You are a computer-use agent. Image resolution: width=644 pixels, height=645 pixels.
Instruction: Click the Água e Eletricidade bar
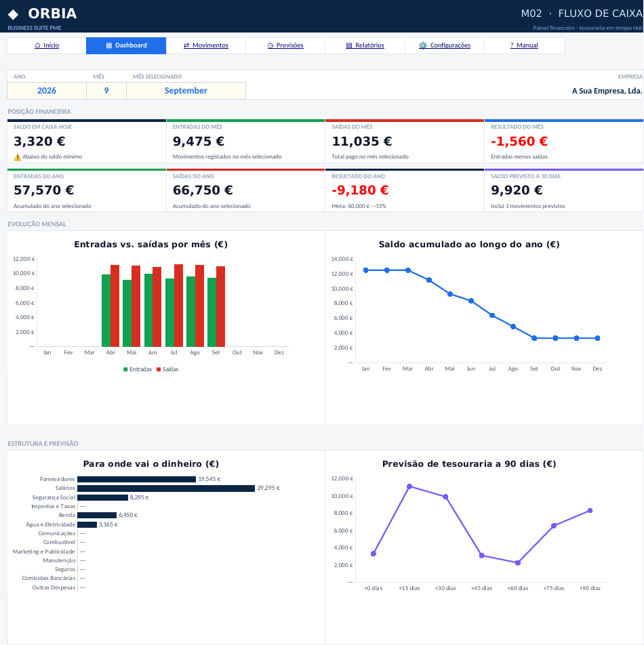click(x=87, y=524)
